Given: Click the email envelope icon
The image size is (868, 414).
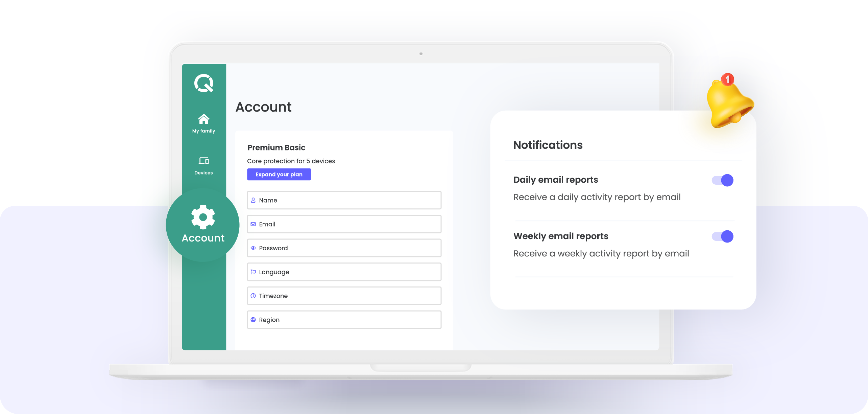Looking at the screenshot, I should 252,224.
